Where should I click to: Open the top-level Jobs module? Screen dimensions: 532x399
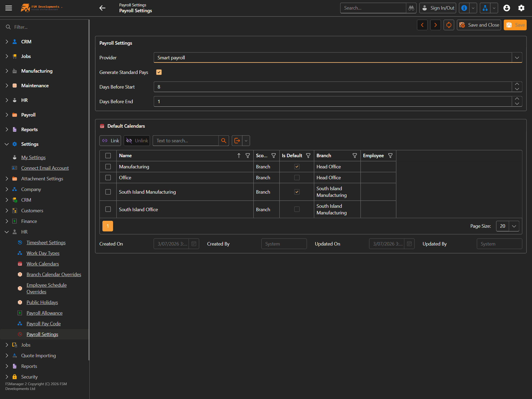(x=26, y=56)
